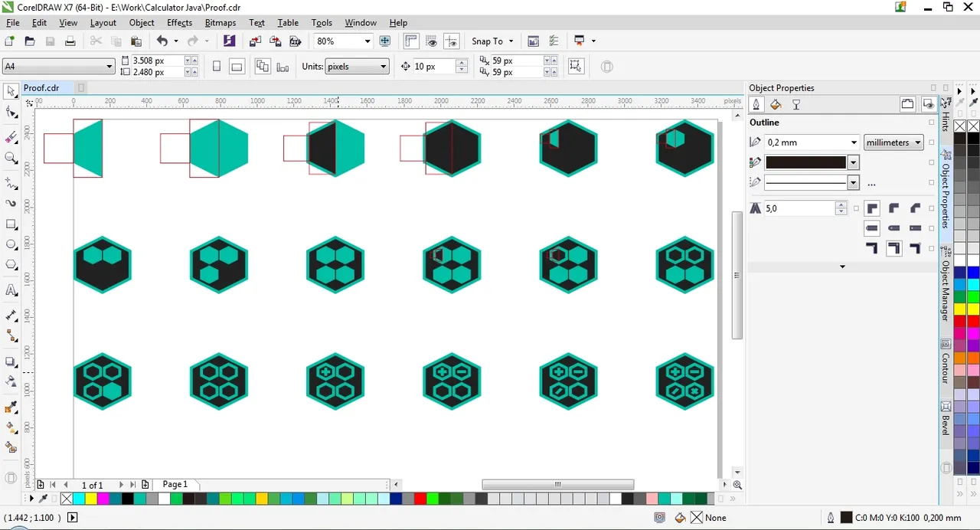Expand more outline options arrow
Viewport: 980px width, 530px height.
coord(842,267)
